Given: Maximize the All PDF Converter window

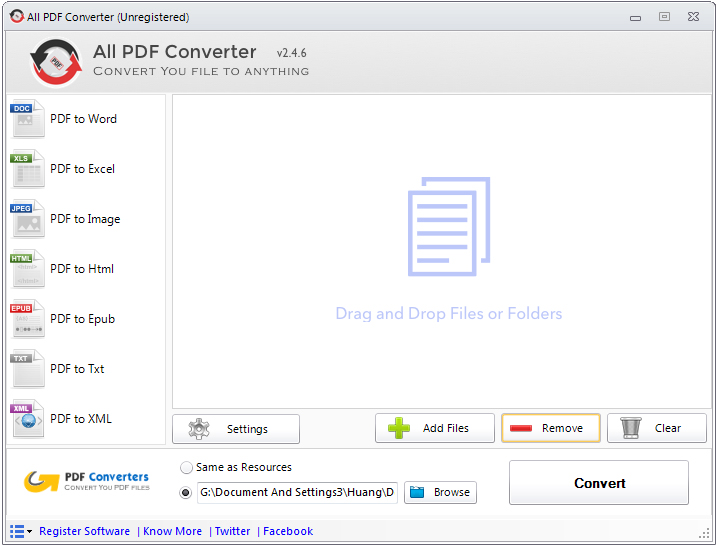Looking at the screenshot, I should [x=664, y=16].
